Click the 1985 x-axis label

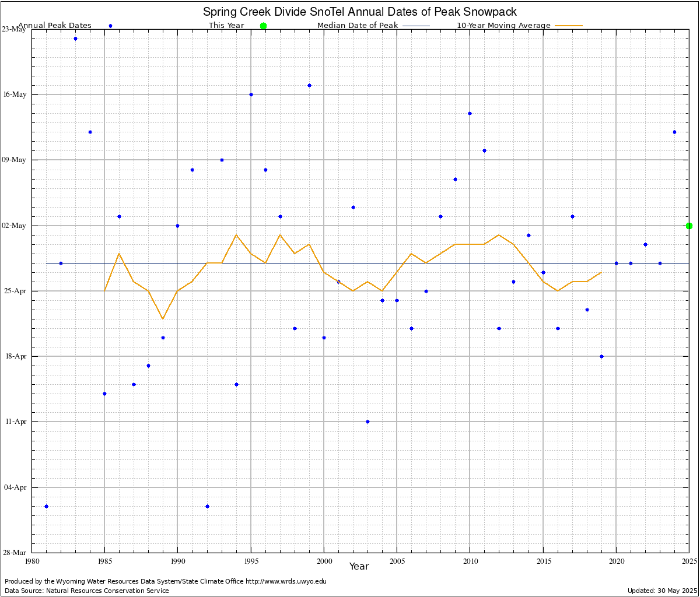click(104, 561)
